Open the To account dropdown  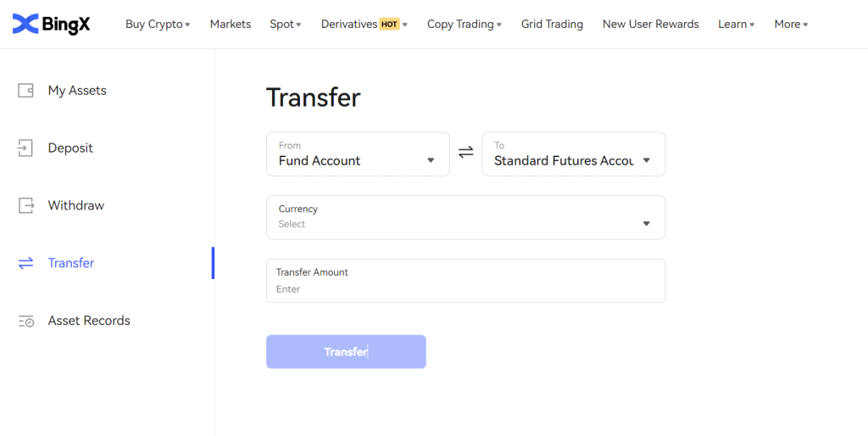point(646,160)
